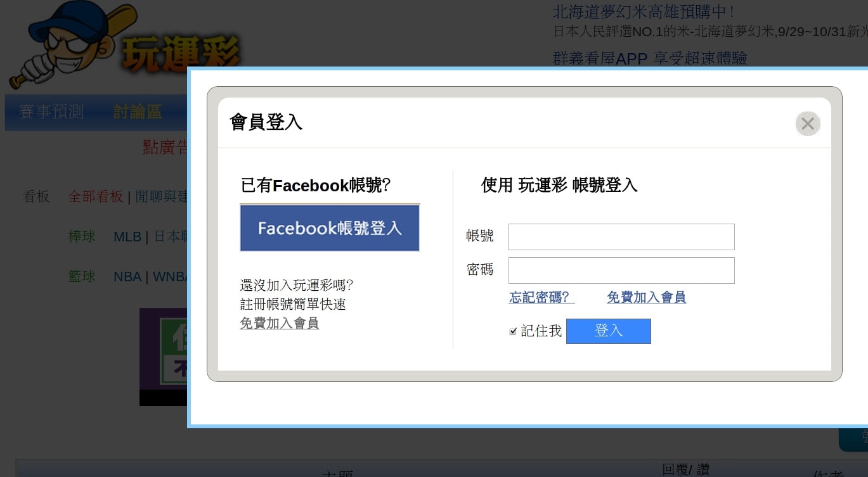Screen dimensions: 868x477
Task: Focus the 密碼 password input field
Action: click(621, 270)
